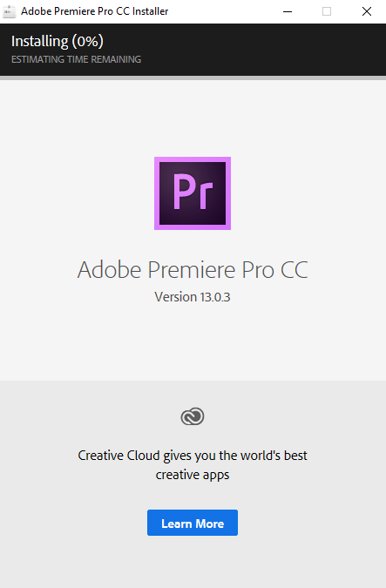The image size is (386, 588).
Task: Click the CC letters in product name
Action: [295, 270]
